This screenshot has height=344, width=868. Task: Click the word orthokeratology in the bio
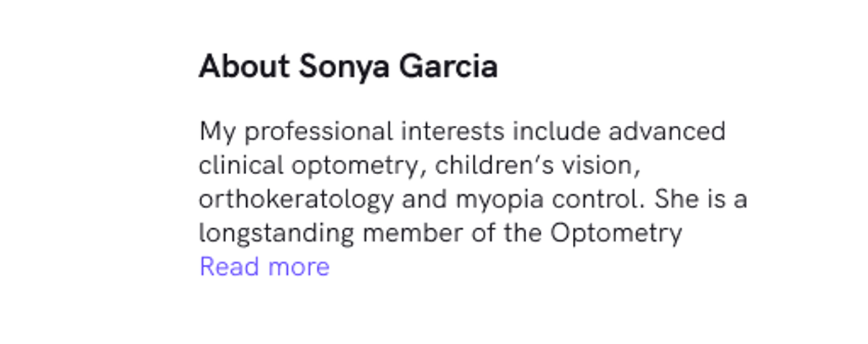[x=296, y=199]
